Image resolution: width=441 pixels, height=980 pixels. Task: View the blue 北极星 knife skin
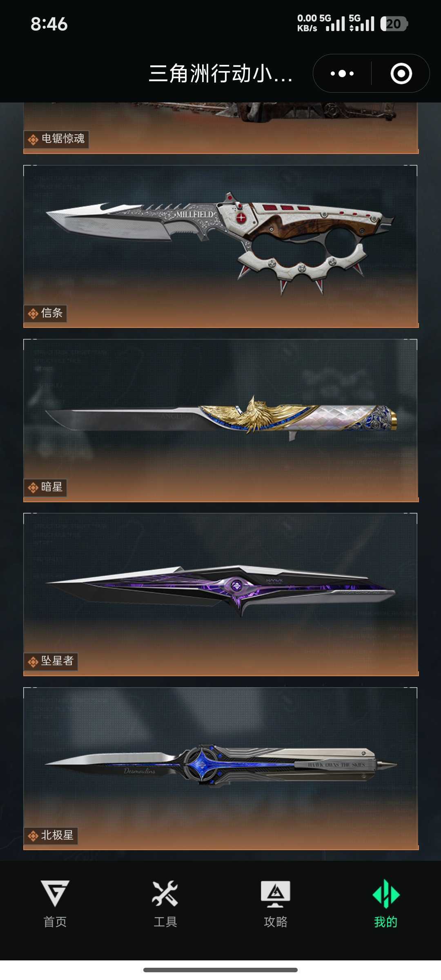pyautogui.click(x=220, y=768)
